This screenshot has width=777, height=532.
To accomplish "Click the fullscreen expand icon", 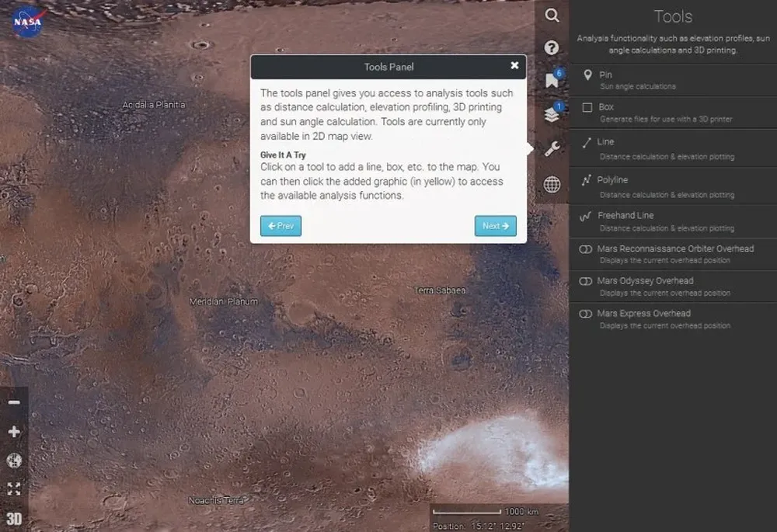I will (x=14, y=489).
